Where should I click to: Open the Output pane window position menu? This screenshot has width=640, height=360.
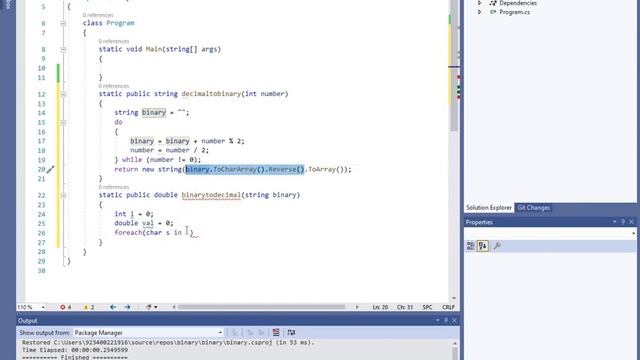[x=438, y=320]
